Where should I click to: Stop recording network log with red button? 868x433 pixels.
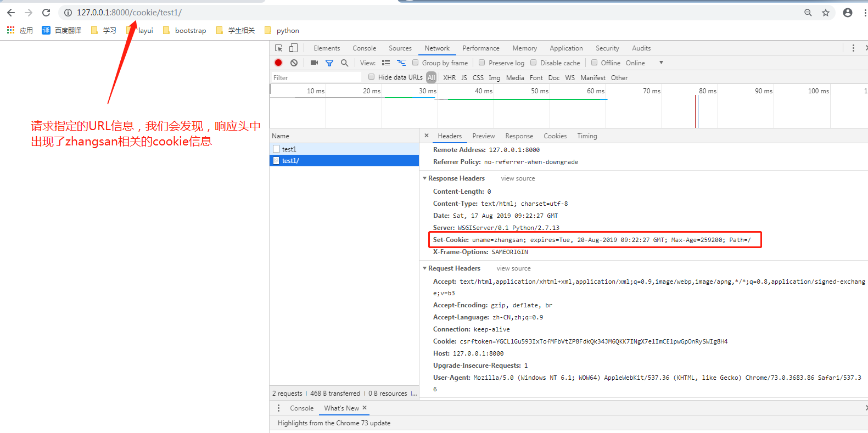[x=278, y=63]
